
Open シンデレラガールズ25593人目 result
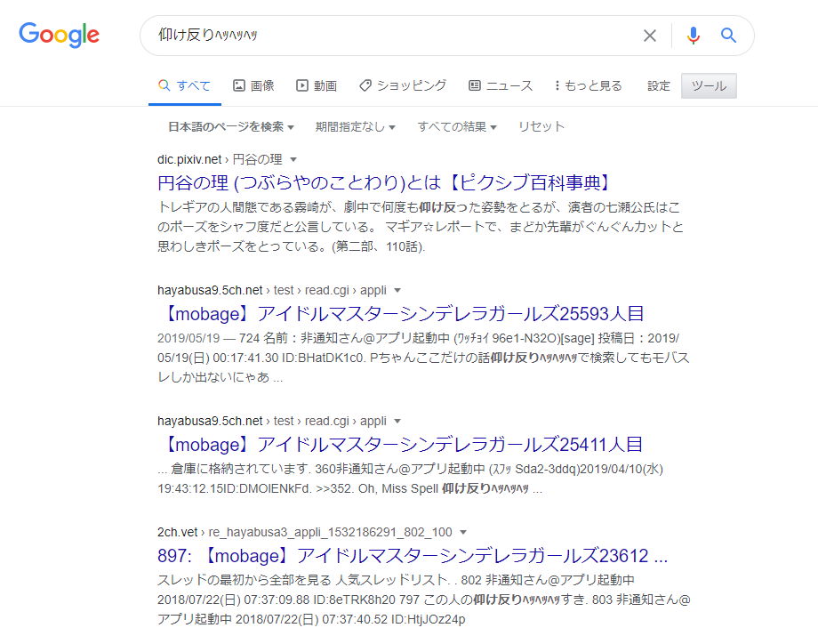tap(401, 314)
